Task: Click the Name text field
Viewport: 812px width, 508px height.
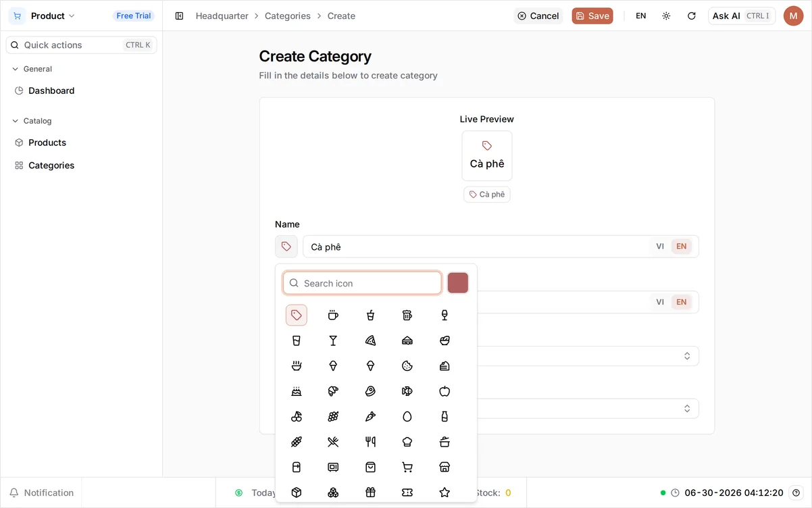Action: tap(501, 247)
